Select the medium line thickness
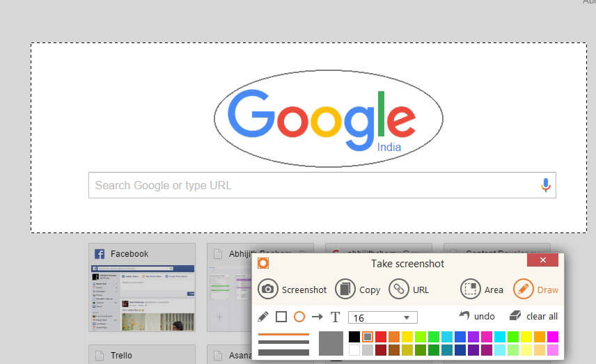 click(x=283, y=342)
